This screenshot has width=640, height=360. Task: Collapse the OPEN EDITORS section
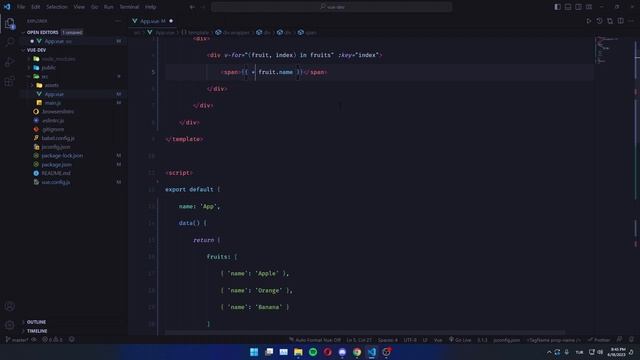coord(42,32)
